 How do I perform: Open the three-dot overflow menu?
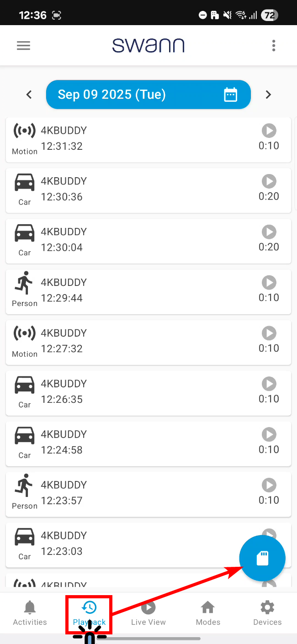[274, 46]
